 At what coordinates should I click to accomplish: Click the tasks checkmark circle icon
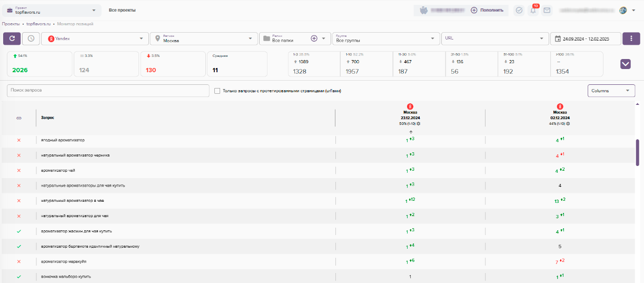519,10
